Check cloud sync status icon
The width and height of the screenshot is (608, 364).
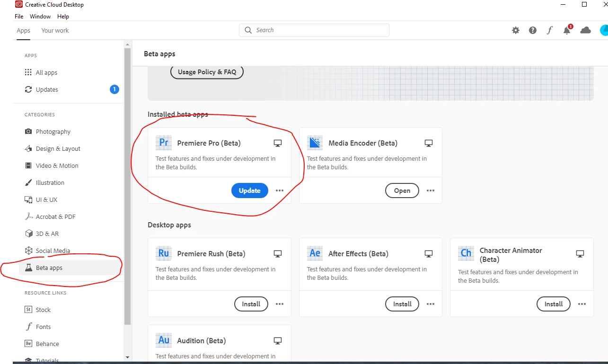point(586,30)
